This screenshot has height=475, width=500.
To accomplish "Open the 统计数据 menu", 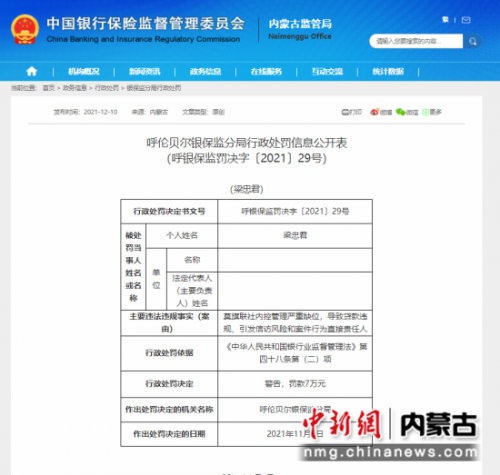I will pyautogui.click(x=388, y=71).
